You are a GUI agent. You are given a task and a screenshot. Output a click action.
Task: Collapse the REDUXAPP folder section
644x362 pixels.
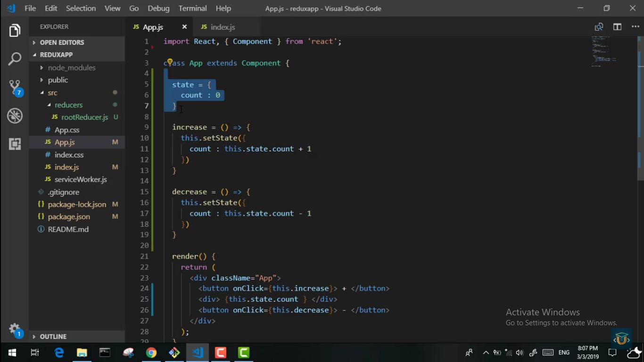tap(77, 55)
